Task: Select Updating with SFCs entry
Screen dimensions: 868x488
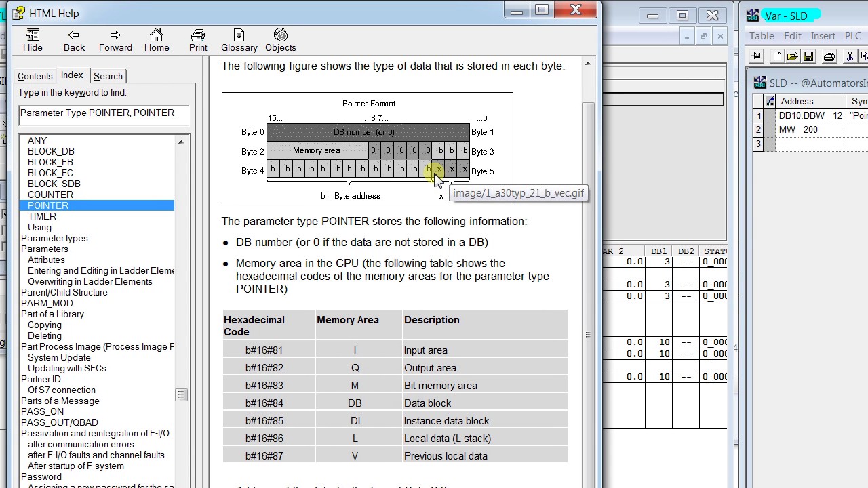Action: pos(66,368)
